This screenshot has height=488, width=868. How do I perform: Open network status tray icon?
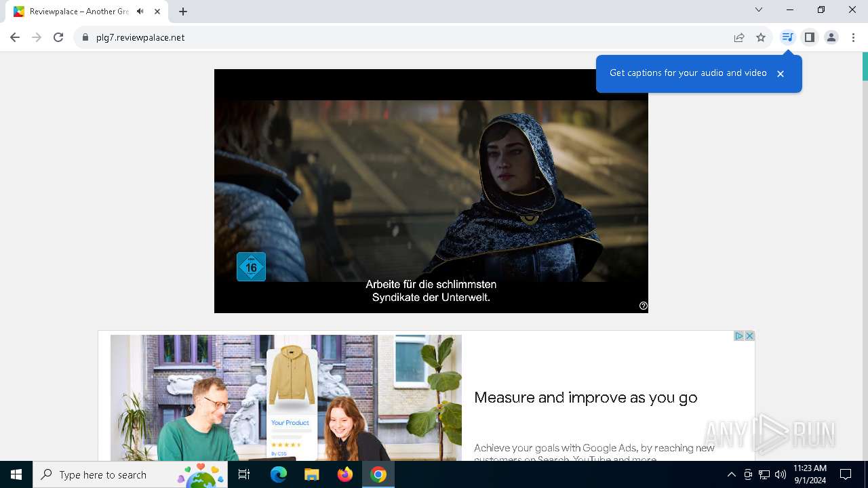tap(764, 474)
